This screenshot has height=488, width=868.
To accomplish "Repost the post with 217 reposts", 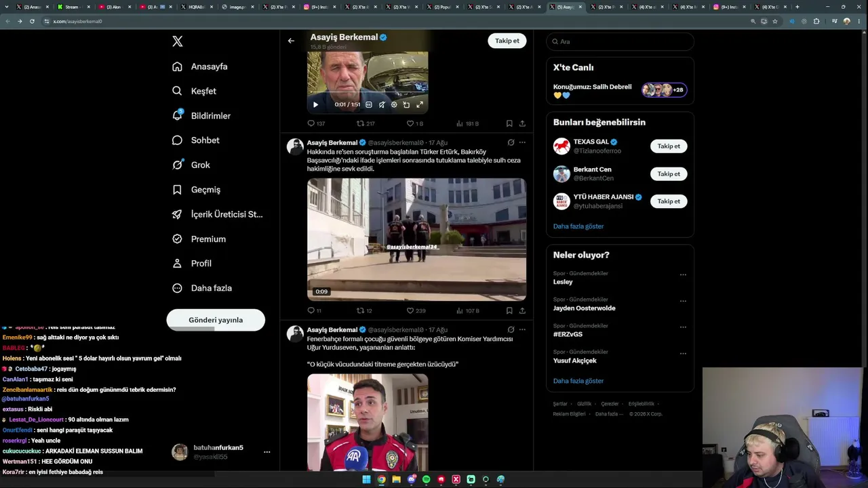I will (x=366, y=123).
